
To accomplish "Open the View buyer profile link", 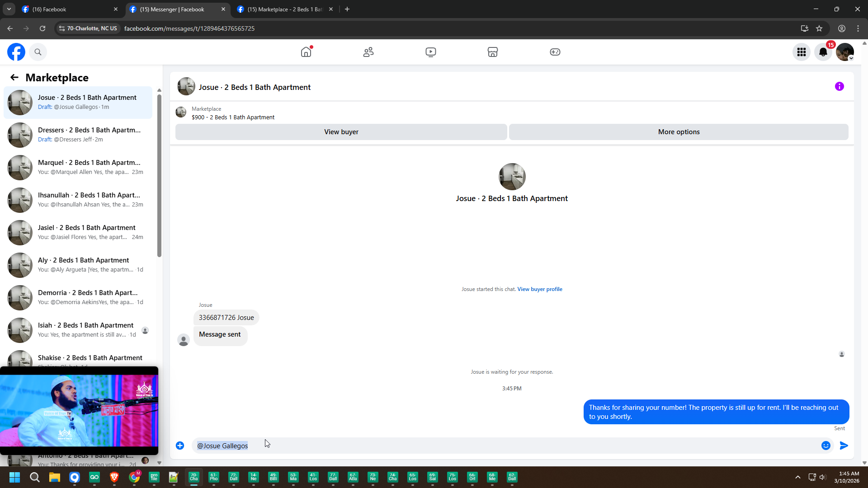I will coord(540,289).
